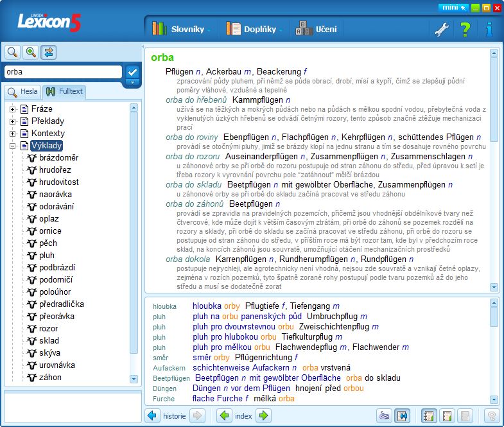Viewport: 504px width, 427px height.
Task: Switch to mini mode
Action: coord(453,8)
